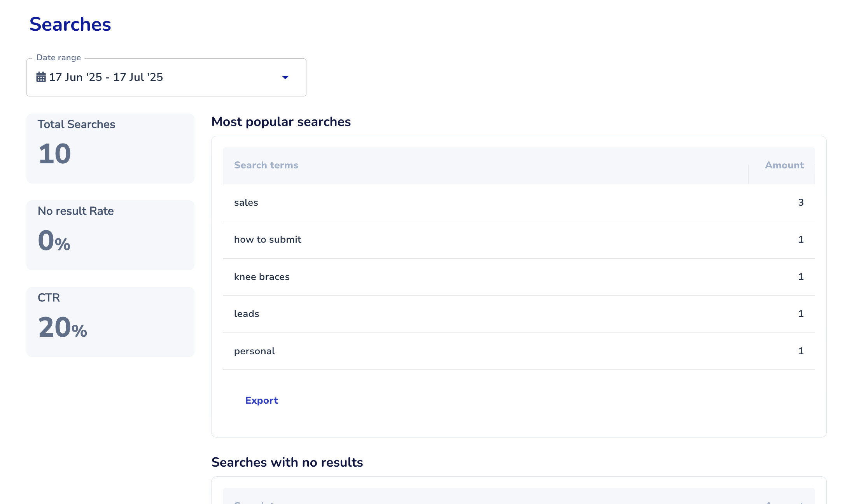Sort by Search terms column header
The image size is (854, 504).
point(266,165)
